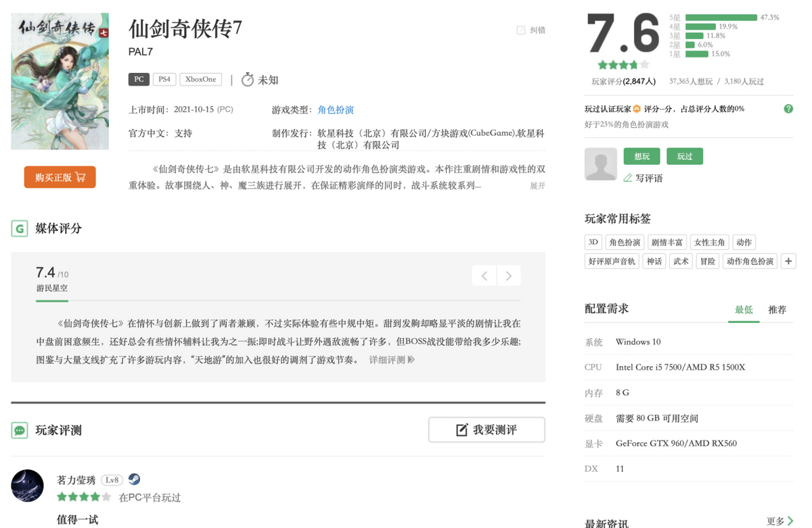Click the green G media score icon

(20, 229)
